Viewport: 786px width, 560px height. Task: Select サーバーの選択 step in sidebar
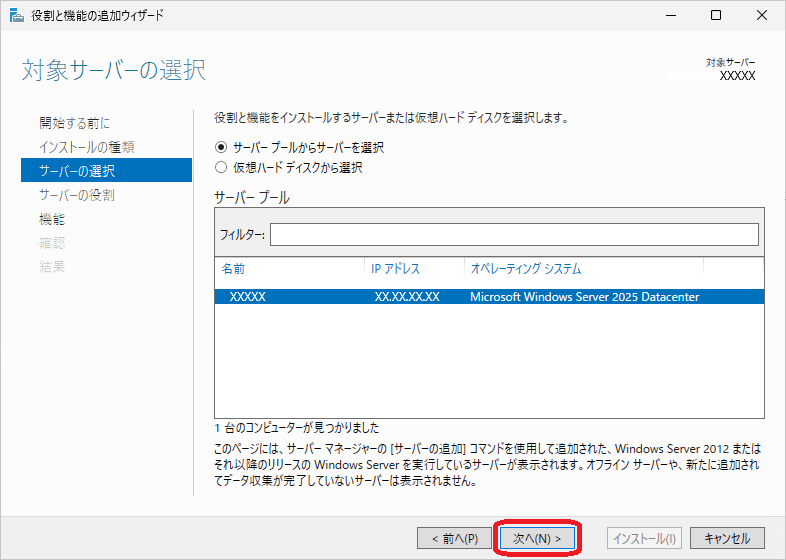(77, 171)
